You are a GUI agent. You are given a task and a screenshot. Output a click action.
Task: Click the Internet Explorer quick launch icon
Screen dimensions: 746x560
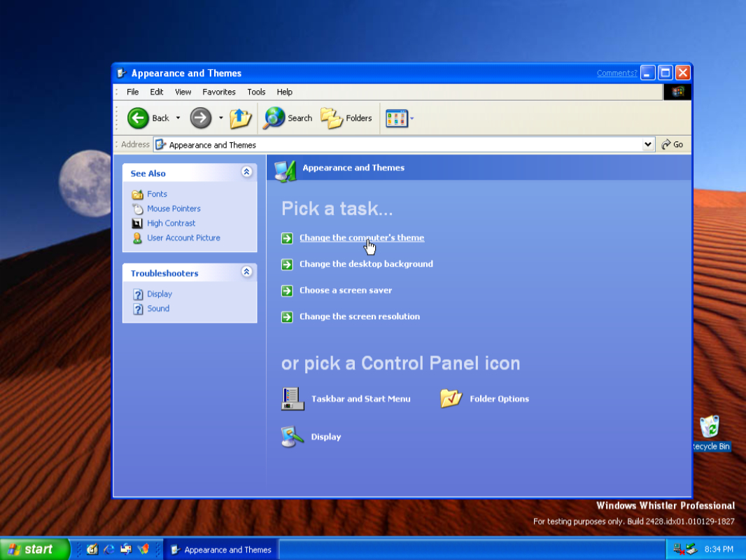point(109,549)
